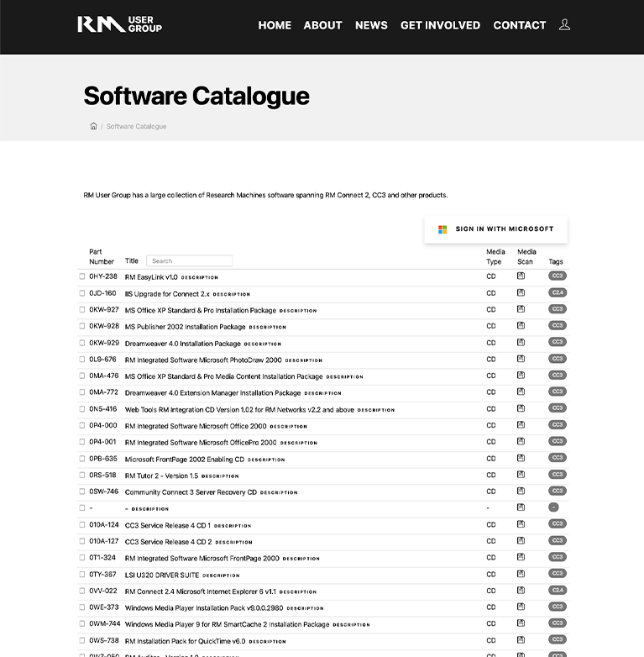Tick the checkbox for 0SW-746
This screenshot has width=644, height=657.
82,491
